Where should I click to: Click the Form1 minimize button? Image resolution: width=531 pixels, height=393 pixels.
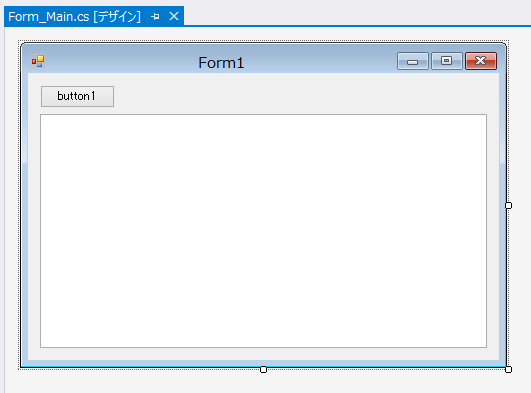pos(412,61)
